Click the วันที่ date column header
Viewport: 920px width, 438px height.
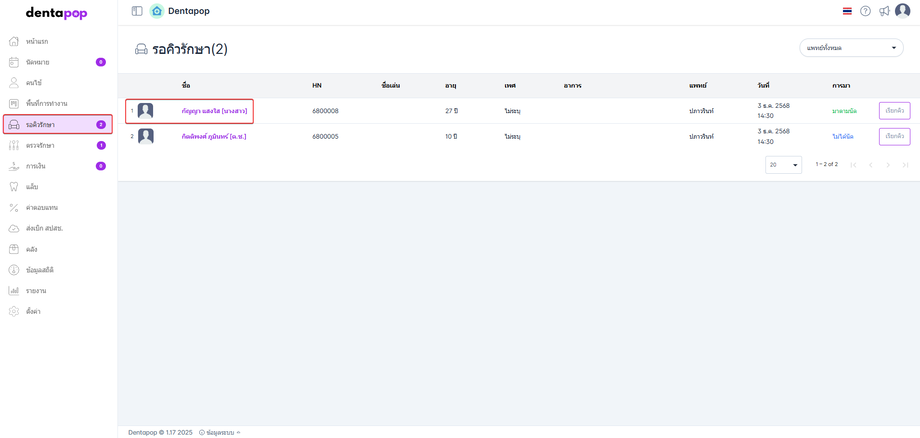763,86
